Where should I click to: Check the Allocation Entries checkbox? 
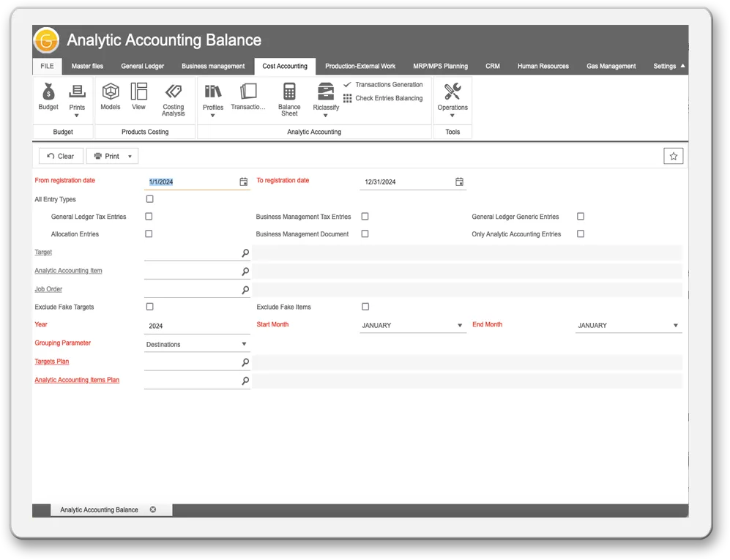click(149, 234)
